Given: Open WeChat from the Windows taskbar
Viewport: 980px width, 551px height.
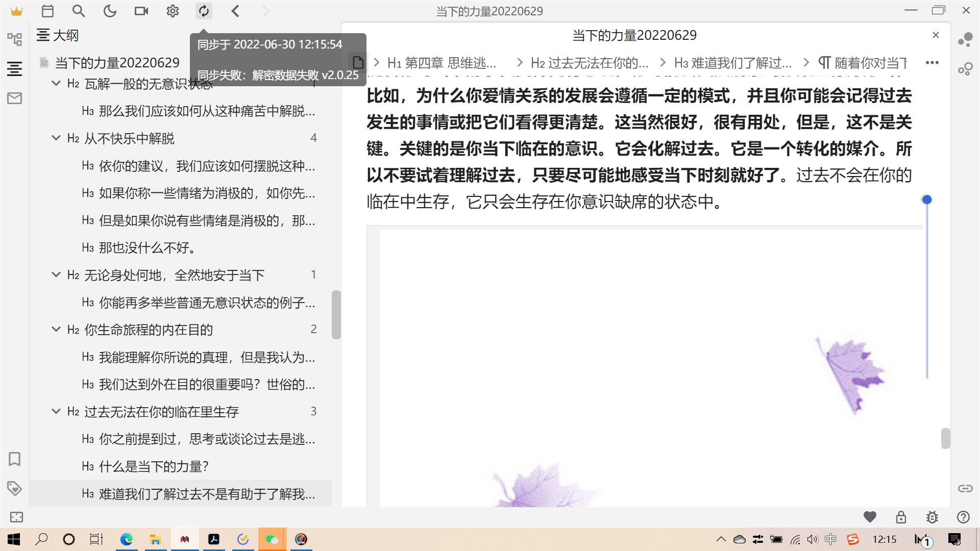Looking at the screenshot, I should [272, 539].
